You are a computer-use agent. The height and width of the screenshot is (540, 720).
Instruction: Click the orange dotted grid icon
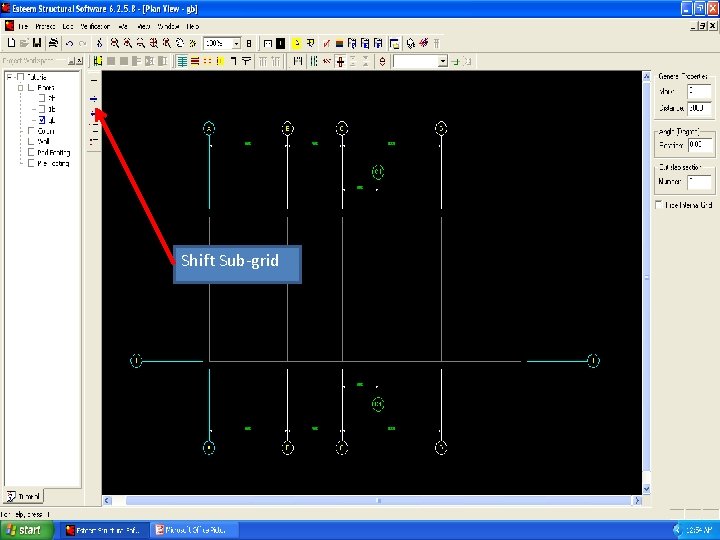pos(208,61)
